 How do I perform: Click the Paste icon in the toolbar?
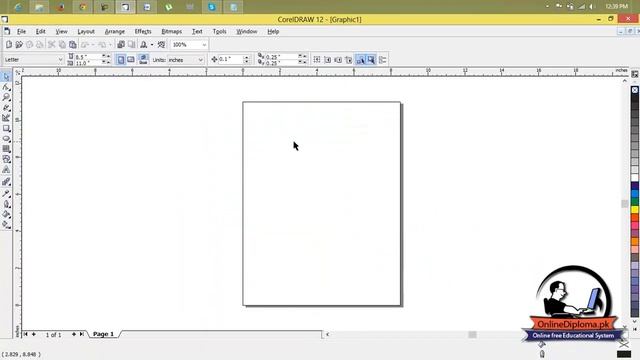click(x=73, y=44)
